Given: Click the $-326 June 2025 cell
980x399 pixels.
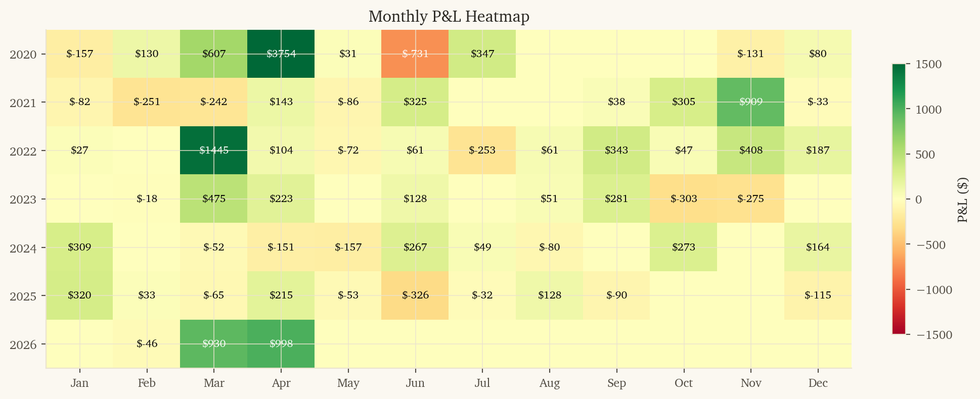Looking at the screenshot, I should pos(415,295).
